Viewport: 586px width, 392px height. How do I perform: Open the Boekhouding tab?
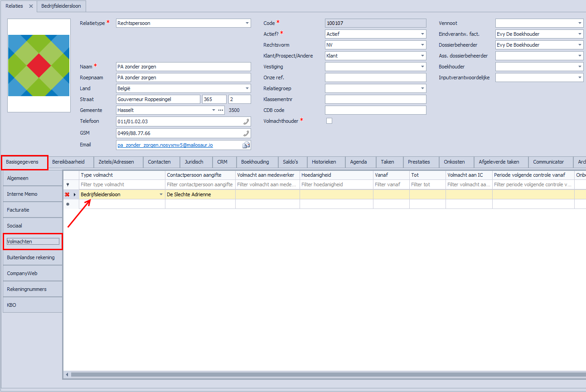[x=256, y=162]
